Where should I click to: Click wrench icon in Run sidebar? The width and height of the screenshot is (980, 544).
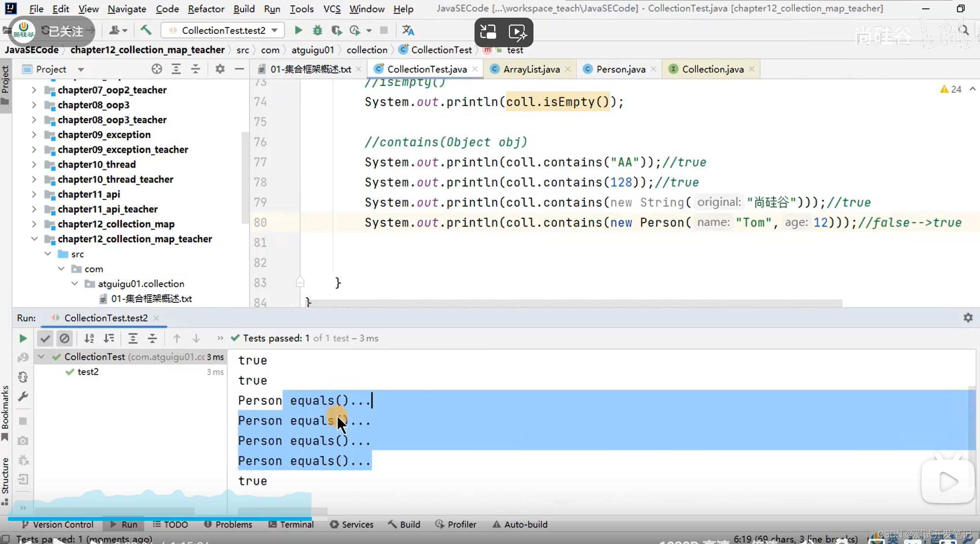23,397
